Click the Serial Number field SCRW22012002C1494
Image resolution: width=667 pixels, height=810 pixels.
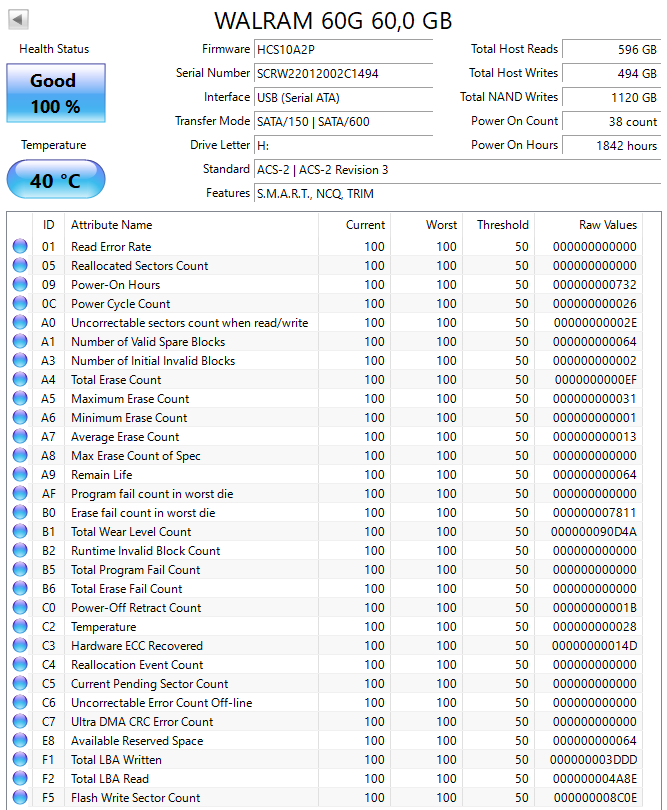point(343,73)
